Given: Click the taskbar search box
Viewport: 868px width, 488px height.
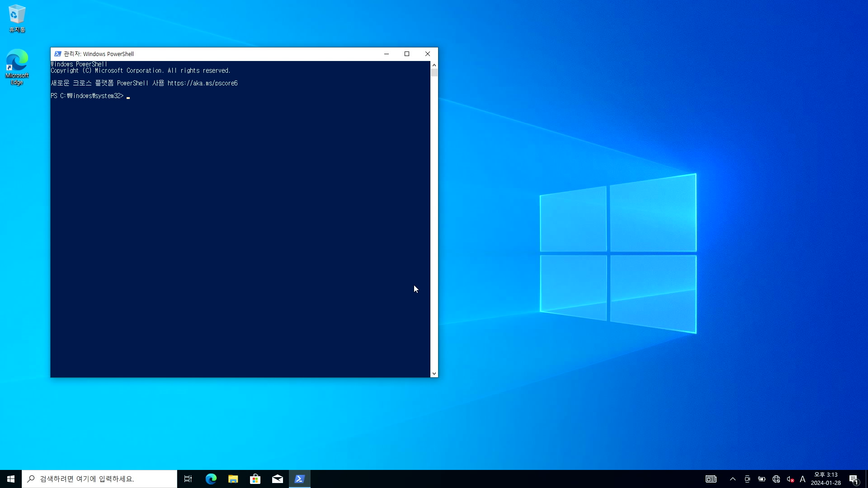Looking at the screenshot, I should (99, 479).
